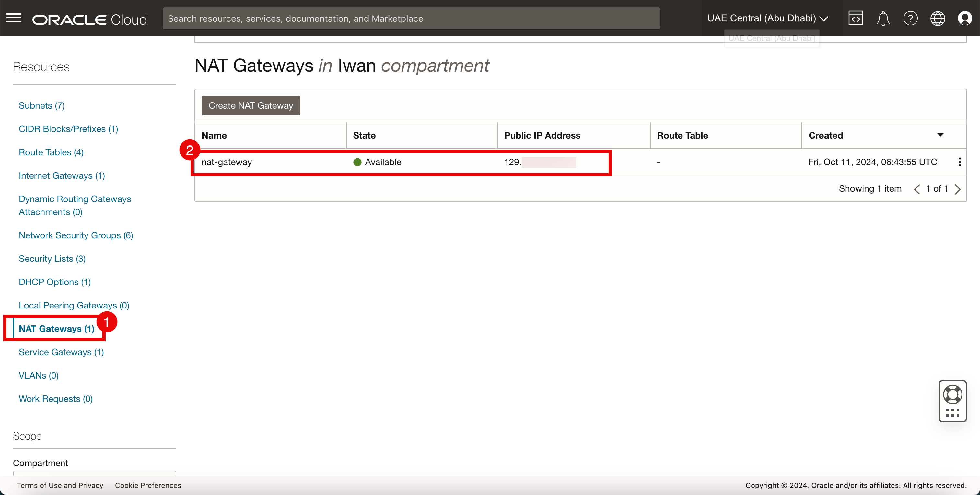This screenshot has height=495, width=980.
Task: Go to previous page of results
Action: tap(917, 189)
